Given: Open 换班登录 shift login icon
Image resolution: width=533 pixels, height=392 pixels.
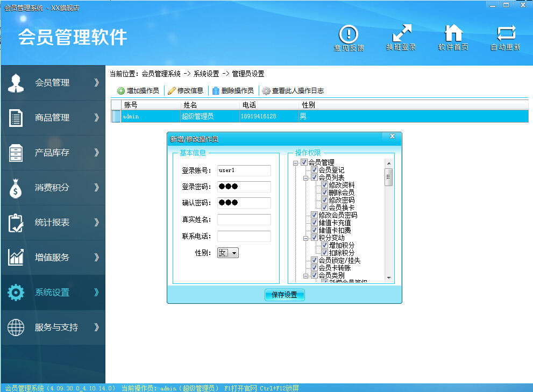Looking at the screenshot, I should click(x=401, y=34).
